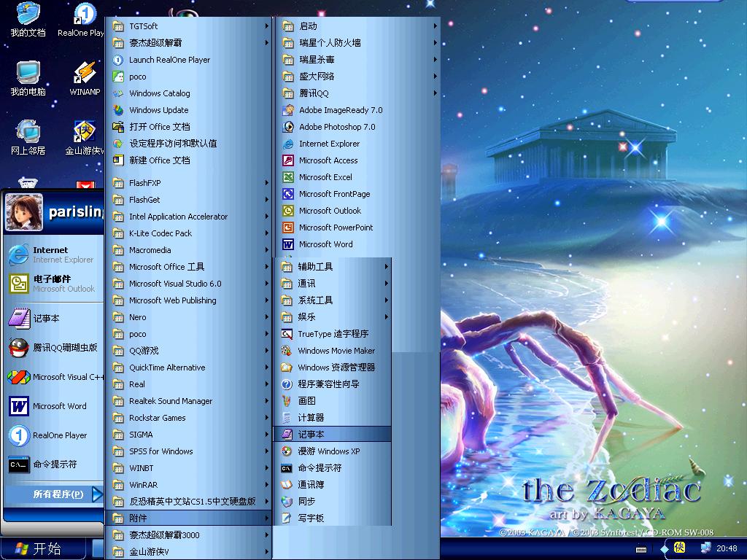Click the taskbar clock showing 20:48
747x560 pixels.
pyautogui.click(x=727, y=548)
